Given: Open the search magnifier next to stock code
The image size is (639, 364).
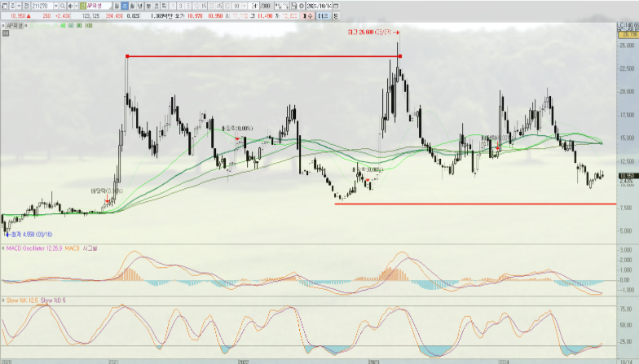Looking at the screenshot, I should click(x=63, y=7).
